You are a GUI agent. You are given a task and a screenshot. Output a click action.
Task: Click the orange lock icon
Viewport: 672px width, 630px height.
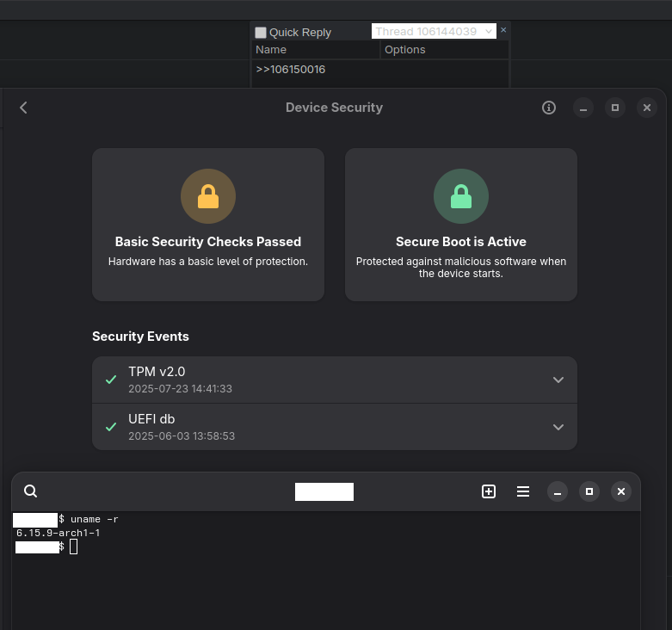[x=208, y=196]
